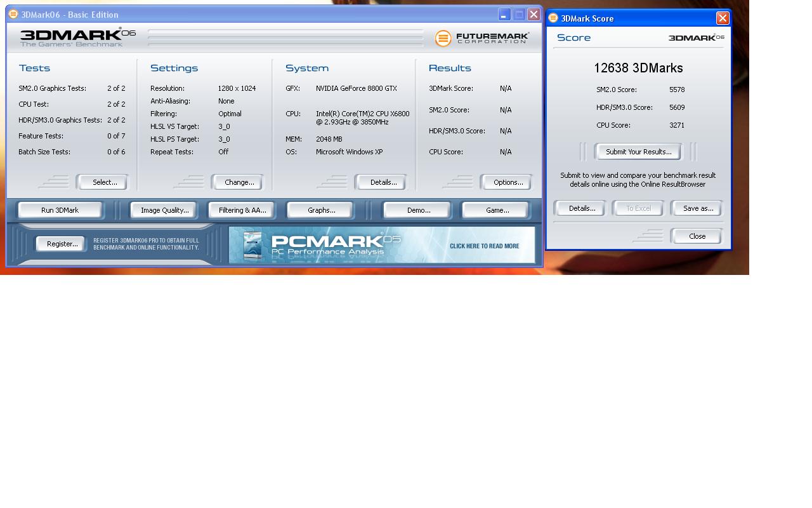The height and width of the screenshot is (508, 812).
Task: Click the 12638 3DMarks score text
Action: [x=638, y=68]
